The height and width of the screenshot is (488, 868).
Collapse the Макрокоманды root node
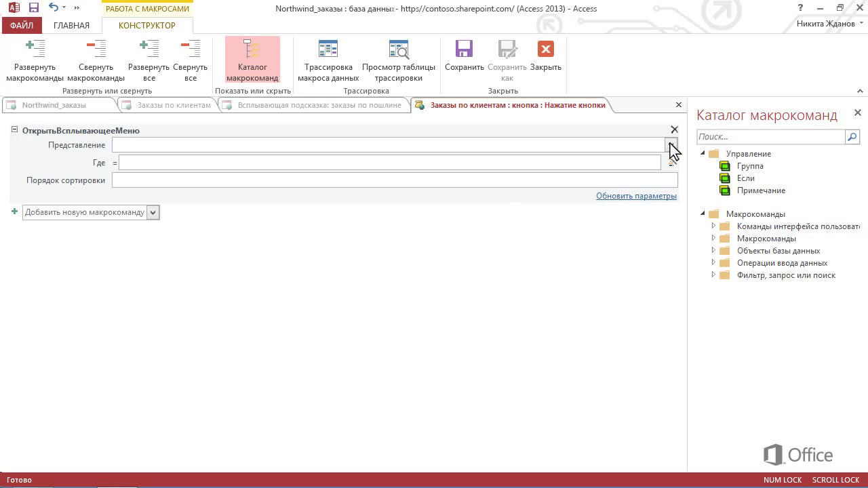tap(703, 213)
